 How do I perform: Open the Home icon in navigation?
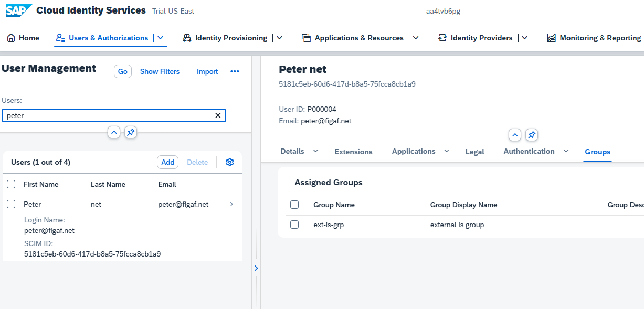click(10, 38)
